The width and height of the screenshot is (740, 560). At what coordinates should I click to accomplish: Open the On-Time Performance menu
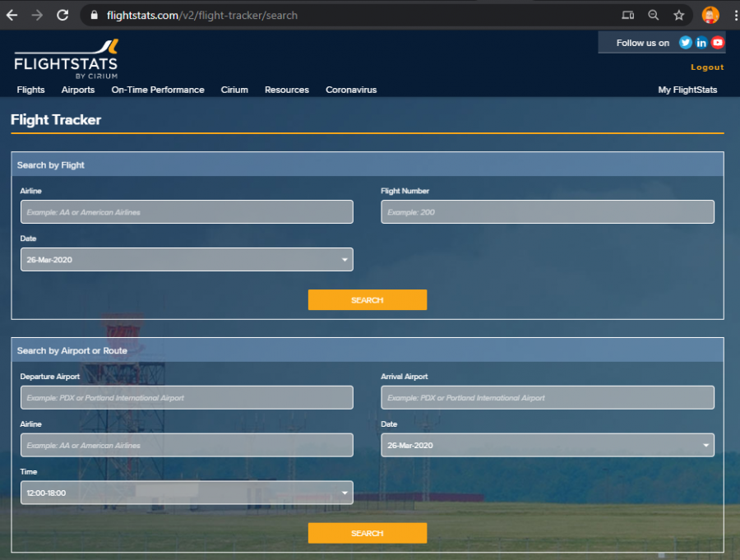tap(158, 90)
